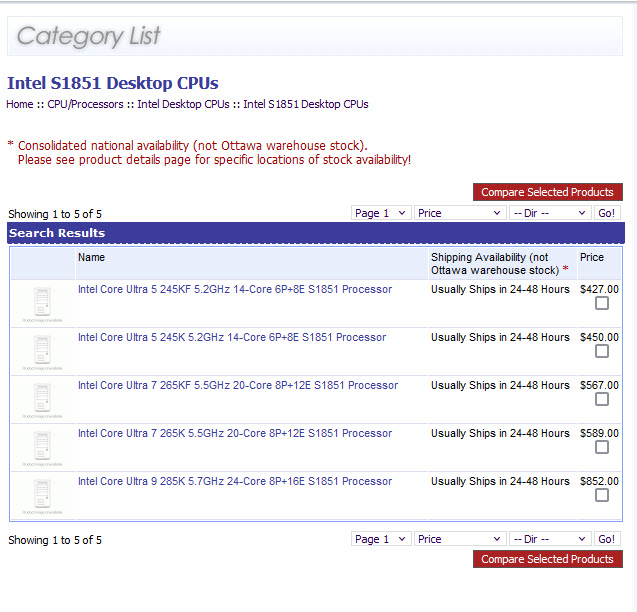637x612 pixels.
Task: Tick the compare checkbox for $589.00 265K
Action: 602,447
